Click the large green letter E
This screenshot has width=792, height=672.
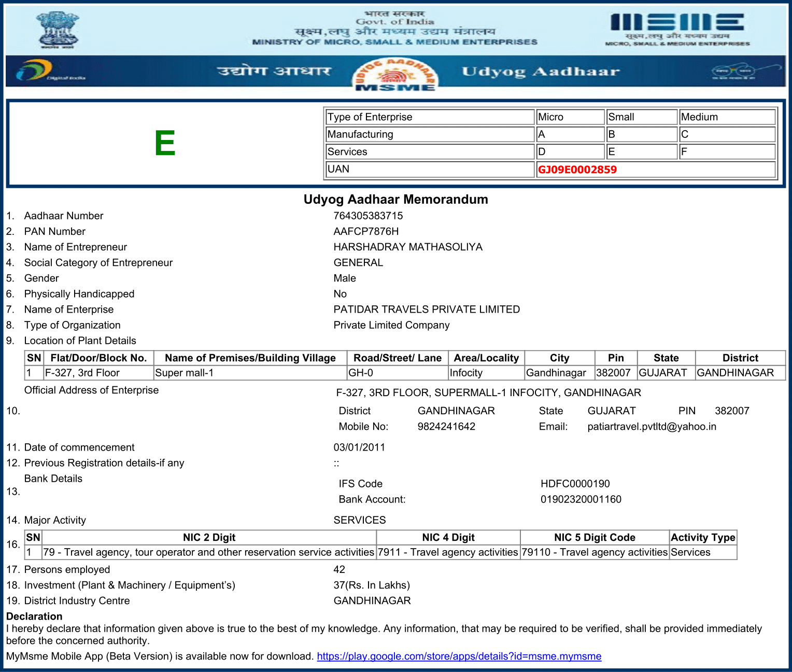click(165, 143)
